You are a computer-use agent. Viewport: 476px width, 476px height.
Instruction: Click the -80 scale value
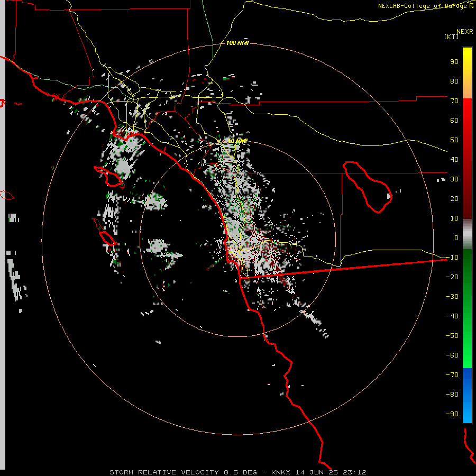click(452, 395)
